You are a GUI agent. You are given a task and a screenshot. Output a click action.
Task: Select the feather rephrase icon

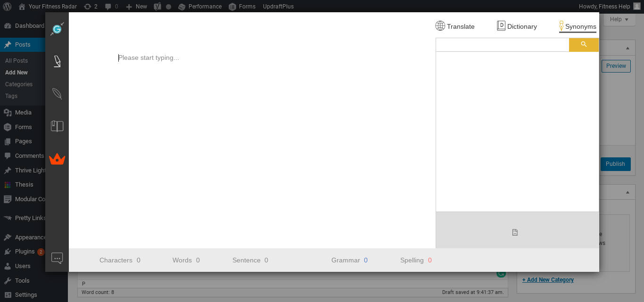click(x=57, y=94)
